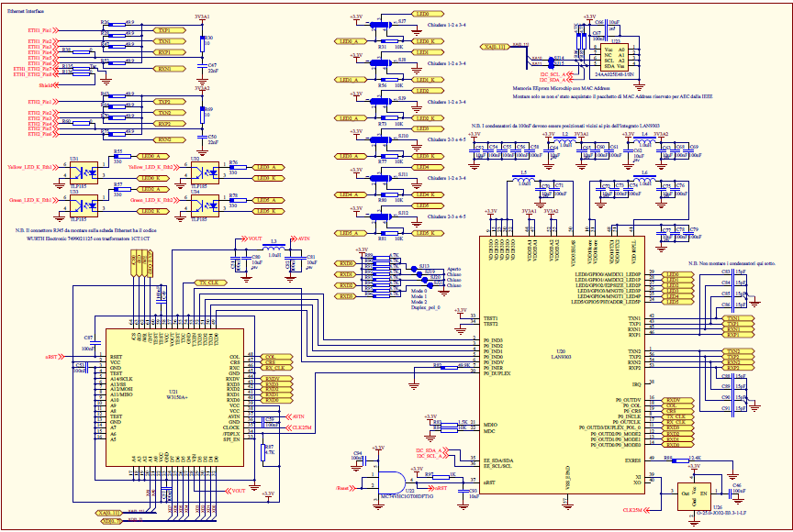The image size is (793, 532).
Task: Select the L5 inductor symbol
Action: tap(523, 180)
